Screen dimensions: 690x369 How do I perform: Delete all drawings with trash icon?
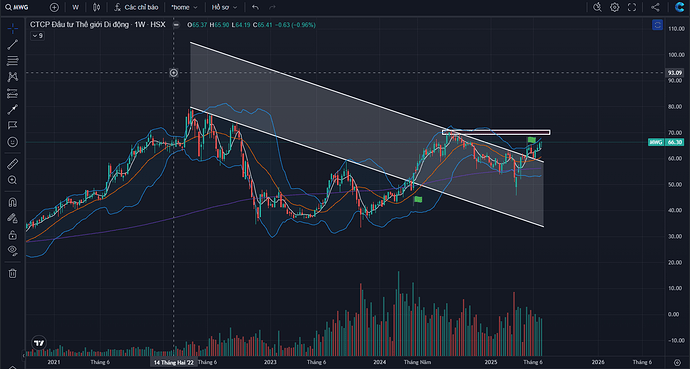(12, 273)
